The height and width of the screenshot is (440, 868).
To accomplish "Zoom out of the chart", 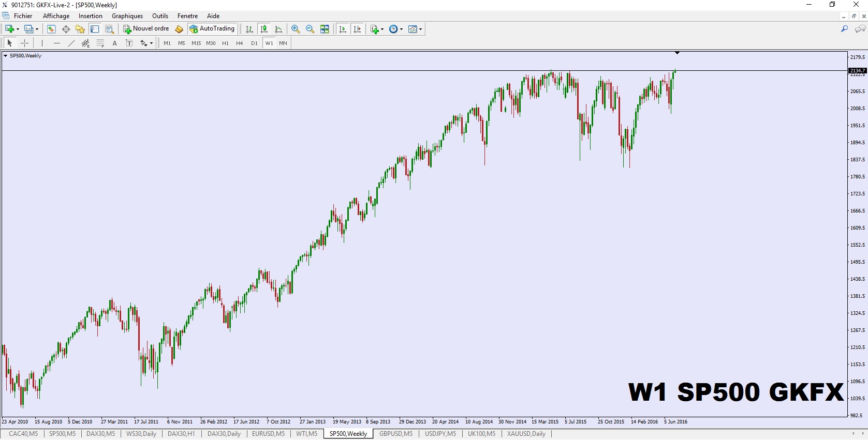I will (x=310, y=29).
